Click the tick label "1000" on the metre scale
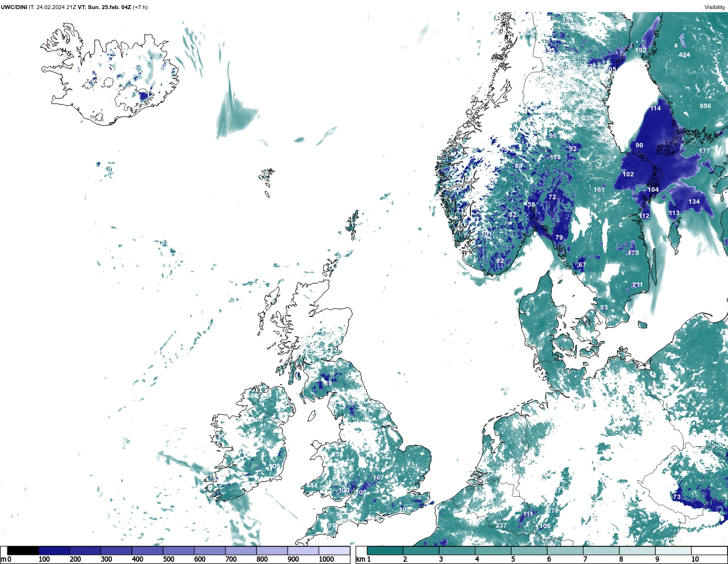 [x=326, y=559]
